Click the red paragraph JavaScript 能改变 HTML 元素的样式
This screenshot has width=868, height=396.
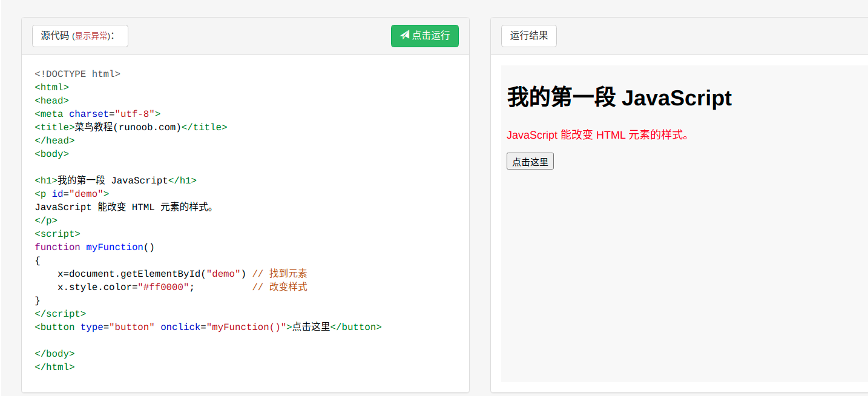click(598, 134)
